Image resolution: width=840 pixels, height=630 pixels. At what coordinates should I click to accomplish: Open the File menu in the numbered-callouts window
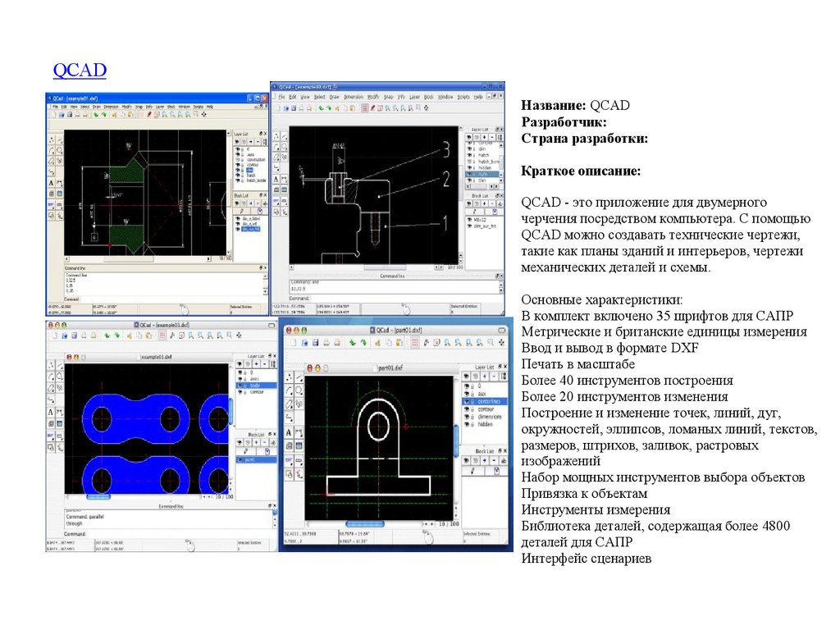point(282,97)
